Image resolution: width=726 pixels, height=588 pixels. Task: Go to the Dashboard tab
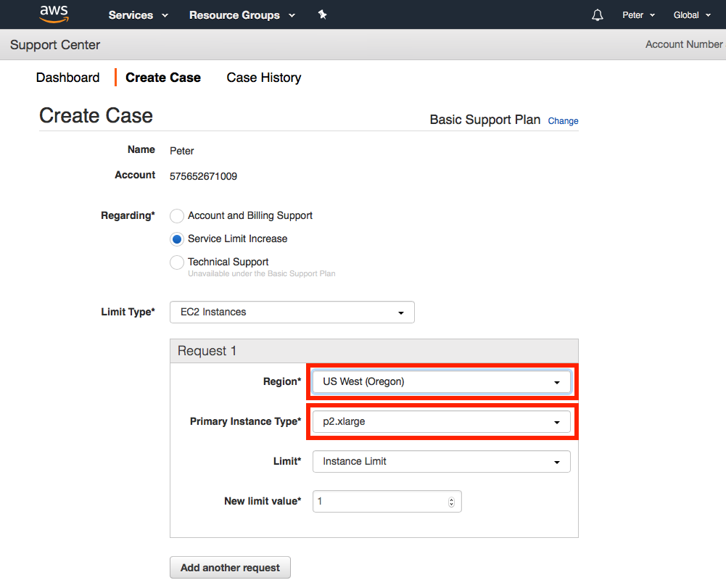tap(67, 78)
